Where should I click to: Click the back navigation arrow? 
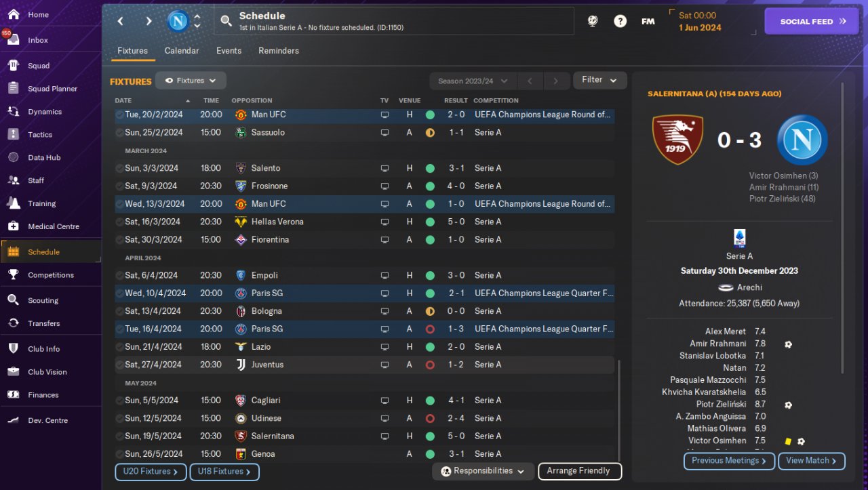[121, 21]
